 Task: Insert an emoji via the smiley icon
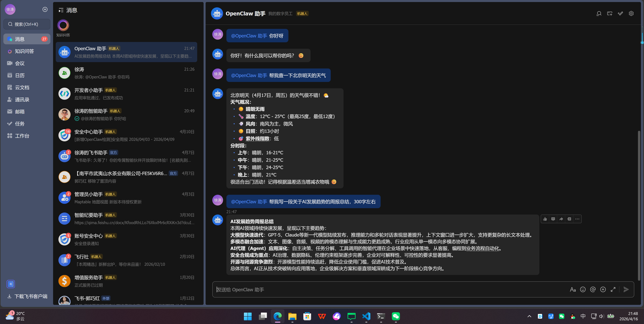[x=583, y=290]
